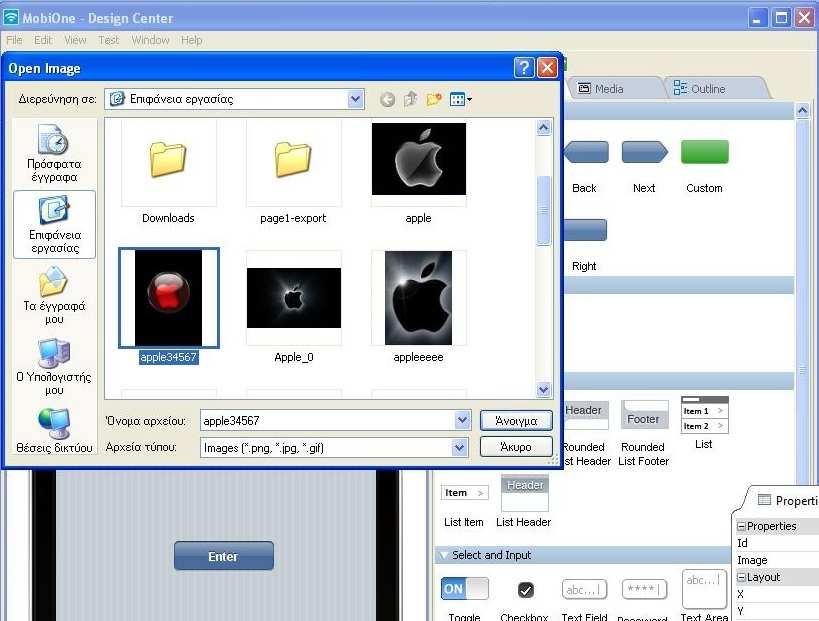Open the Test menu
This screenshot has height=621, width=819.
coord(109,40)
